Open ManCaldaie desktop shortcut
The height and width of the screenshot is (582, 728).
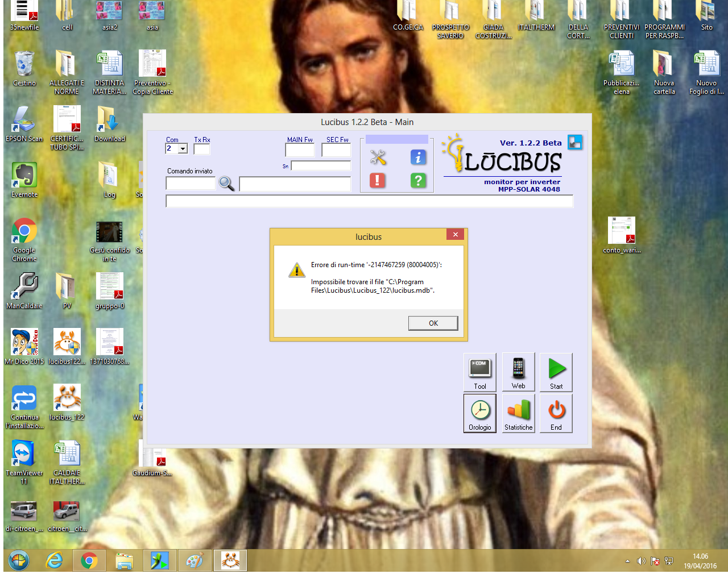(24, 291)
